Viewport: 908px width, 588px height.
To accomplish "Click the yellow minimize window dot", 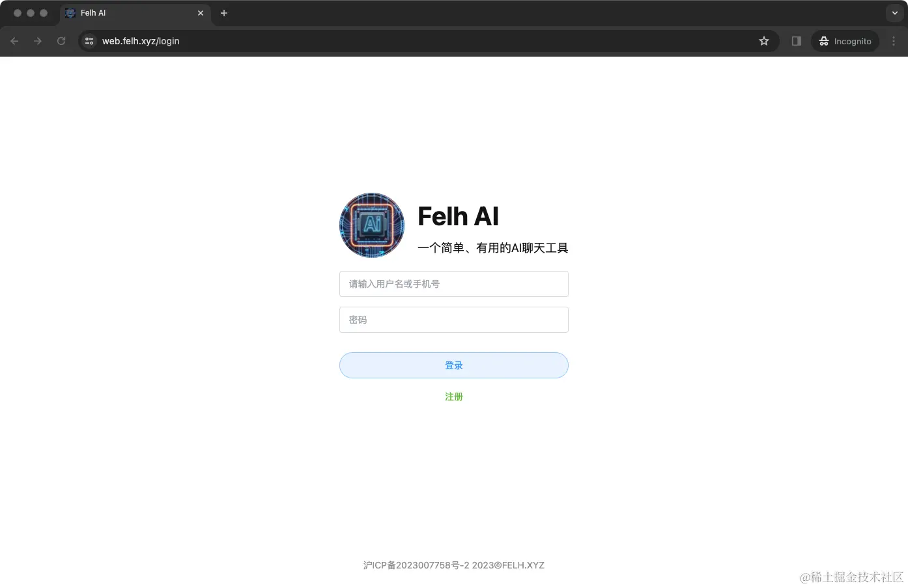I will tap(31, 12).
